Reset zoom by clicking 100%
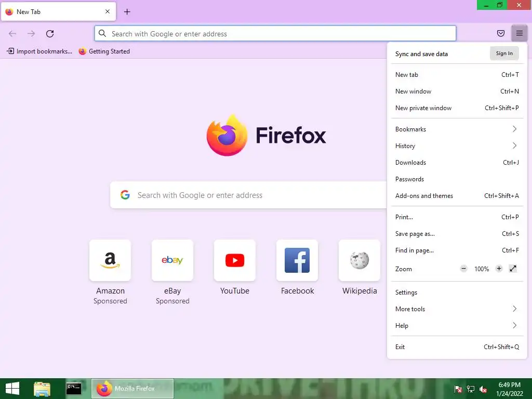Viewport: 532px width, 399px height. pos(482,269)
